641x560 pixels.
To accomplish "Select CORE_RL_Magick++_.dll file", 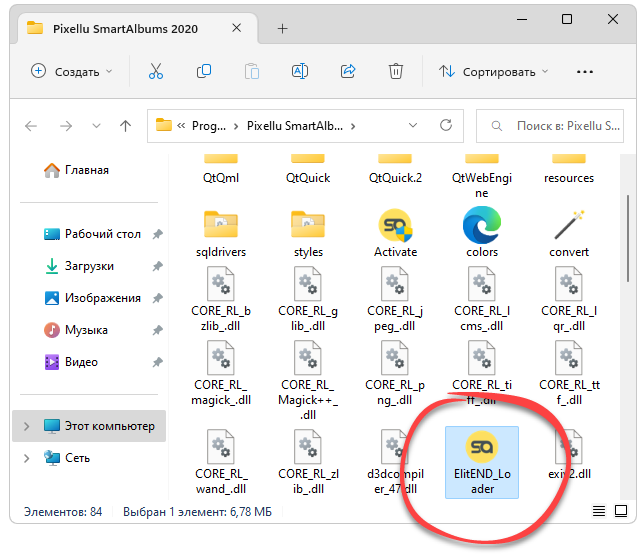I will click(308, 381).
